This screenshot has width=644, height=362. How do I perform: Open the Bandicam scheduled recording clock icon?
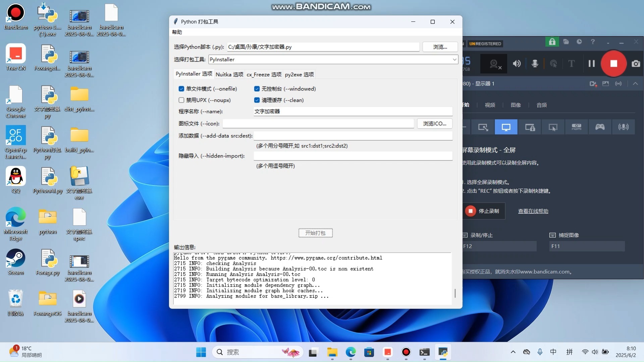coord(579,42)
